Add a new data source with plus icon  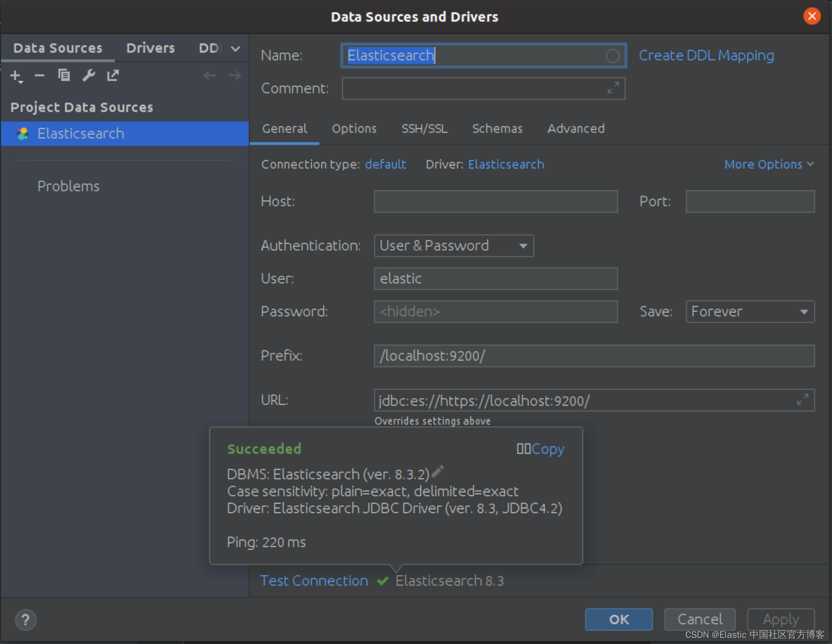tap(16, 76)
